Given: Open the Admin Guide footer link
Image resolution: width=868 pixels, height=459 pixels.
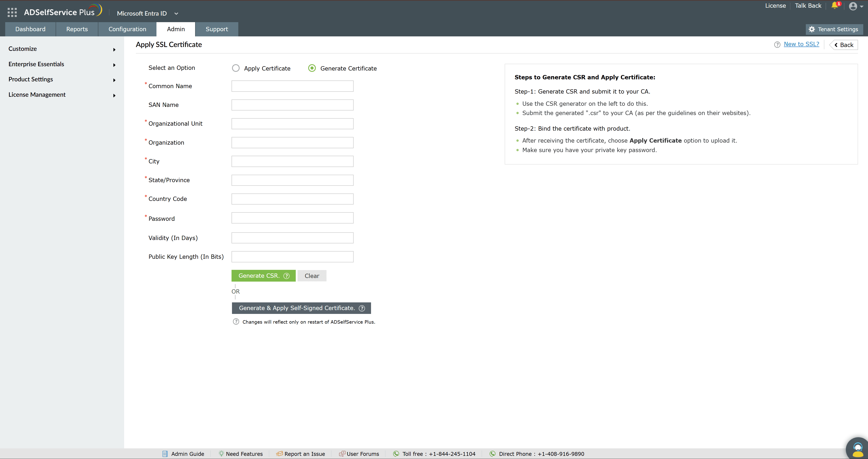Looking at the screenshot, I should click(187, 454).
